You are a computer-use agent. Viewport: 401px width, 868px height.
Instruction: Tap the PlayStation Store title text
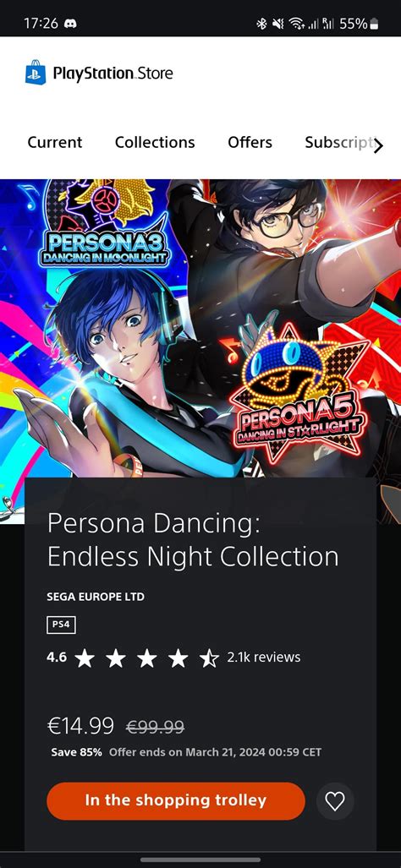(113, 73)
